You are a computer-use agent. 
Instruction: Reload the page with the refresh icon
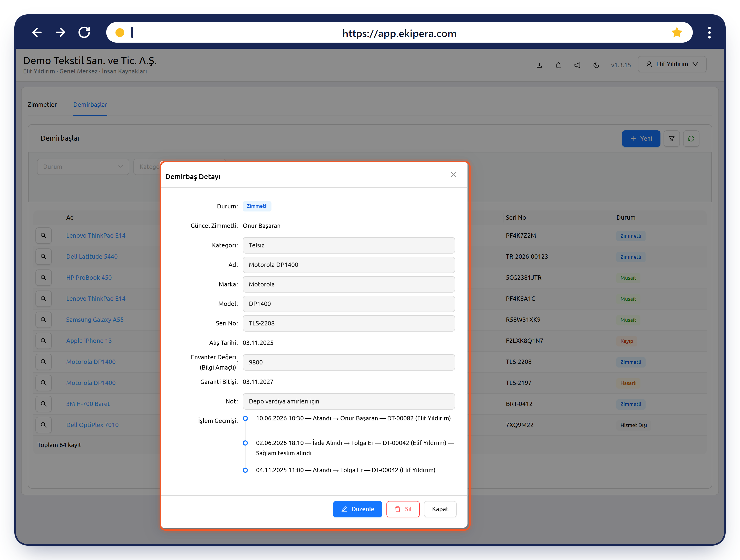coord(84,32)
